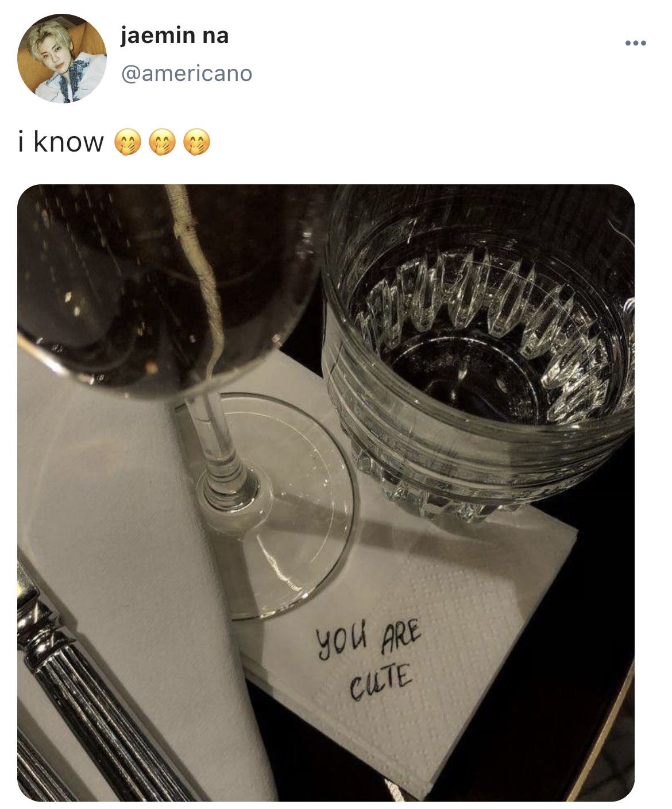Click the "jaemin na" display name
The width and height of the screenshot is (672, 809).
[x=175, y=36]
